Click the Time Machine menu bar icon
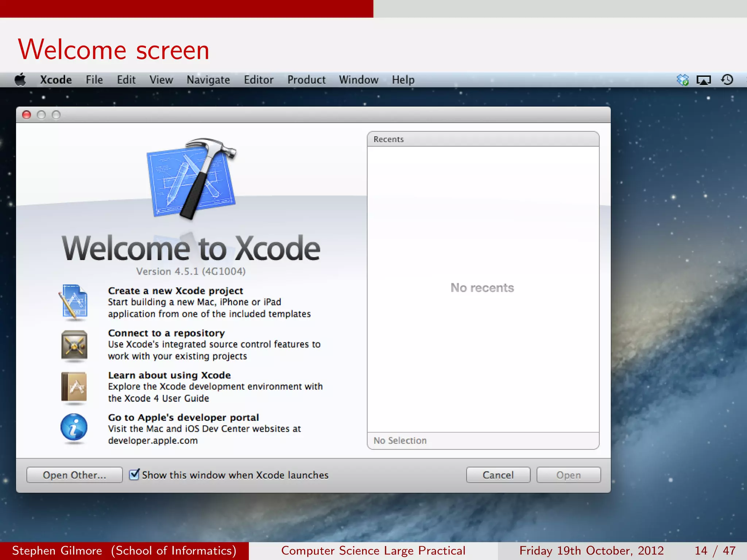The width and height of the screenshot is (747, 560). click(x=727, y=80)
